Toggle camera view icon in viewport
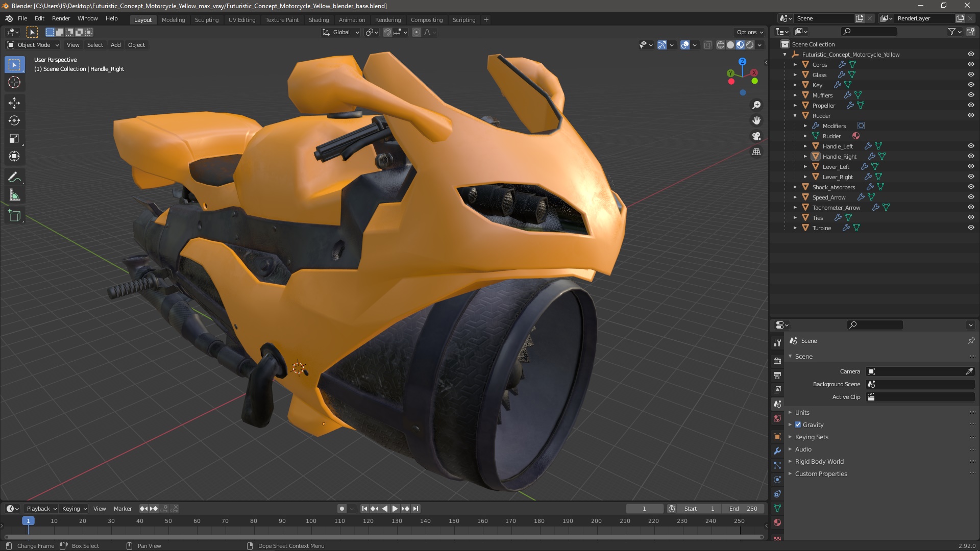The width and height of the screenshot is (980, 551). [x=756, y=136]
